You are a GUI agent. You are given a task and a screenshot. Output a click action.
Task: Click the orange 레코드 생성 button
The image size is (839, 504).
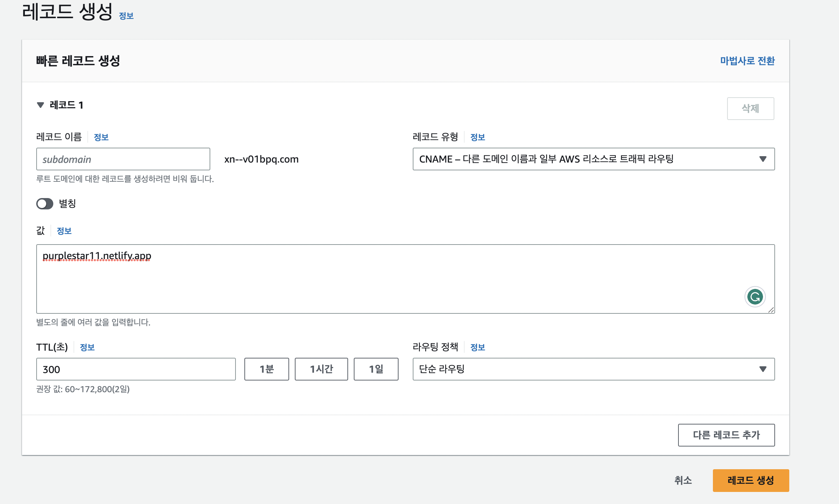click(751, 481)
